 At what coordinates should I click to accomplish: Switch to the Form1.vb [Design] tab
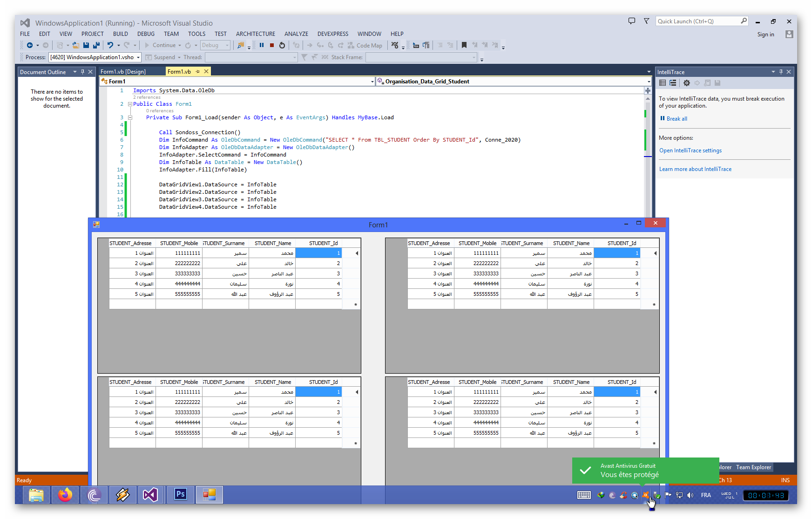pos(123,72)
